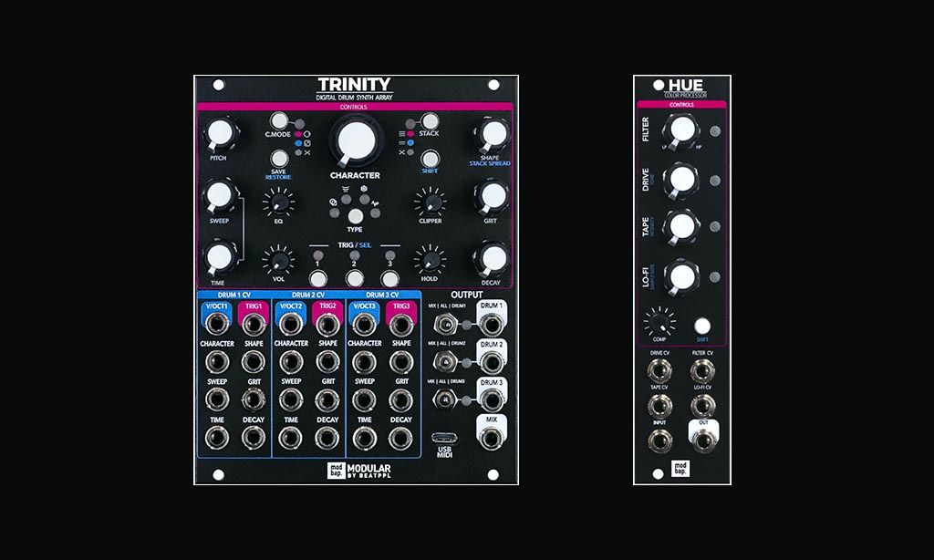Click the LED beside Hue FILTER knob

[715, 130]
